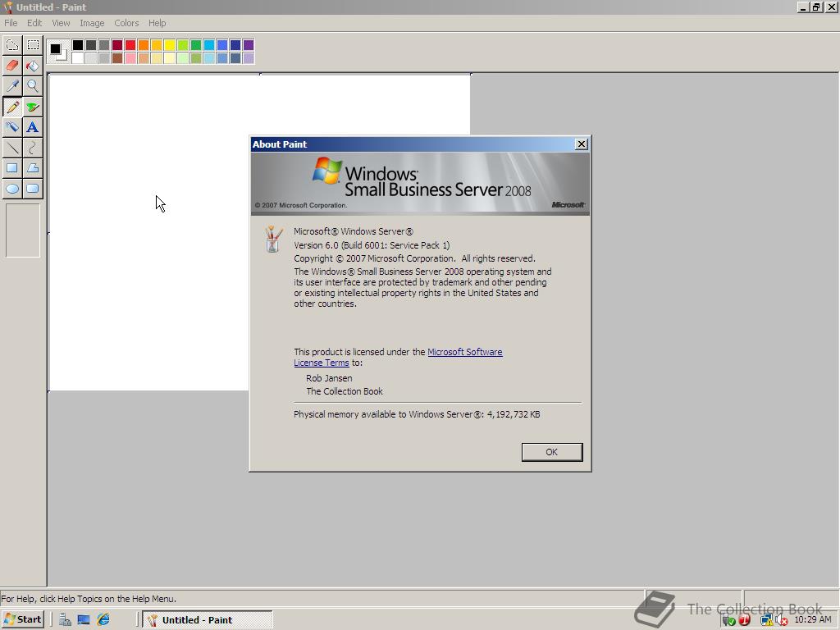Open the Edit menu
The width and height of the screenshot is (840, 630).
tap(34, 23)
